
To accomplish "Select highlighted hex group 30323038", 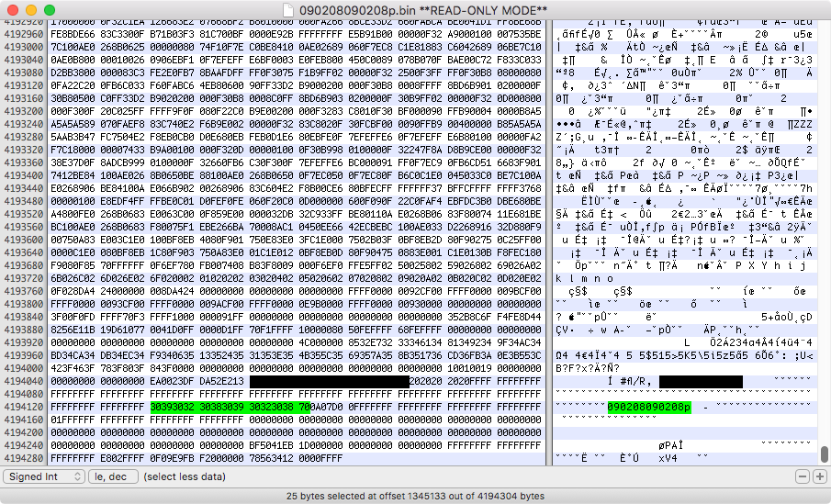I will tap(271, 407).
